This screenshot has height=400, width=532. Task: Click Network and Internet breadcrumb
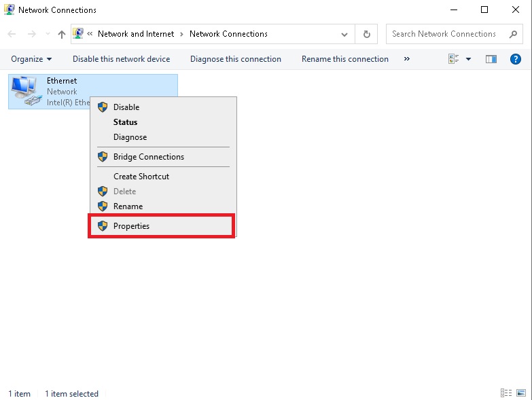tap(136, 34)
